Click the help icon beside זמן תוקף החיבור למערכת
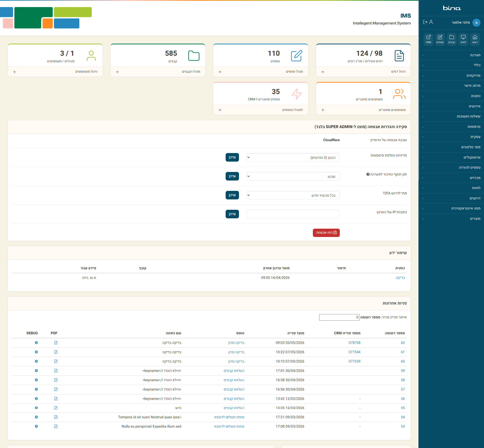This screenshot has height=448, width=484. 368,174
